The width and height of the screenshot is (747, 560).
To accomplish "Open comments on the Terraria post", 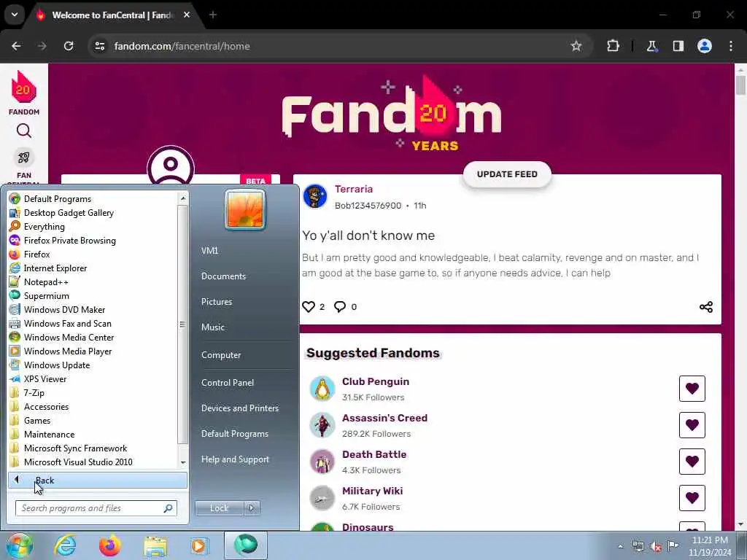I will tap(340, 307).
